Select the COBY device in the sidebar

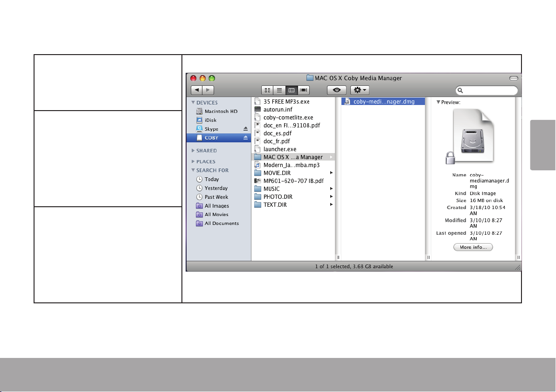219,138
